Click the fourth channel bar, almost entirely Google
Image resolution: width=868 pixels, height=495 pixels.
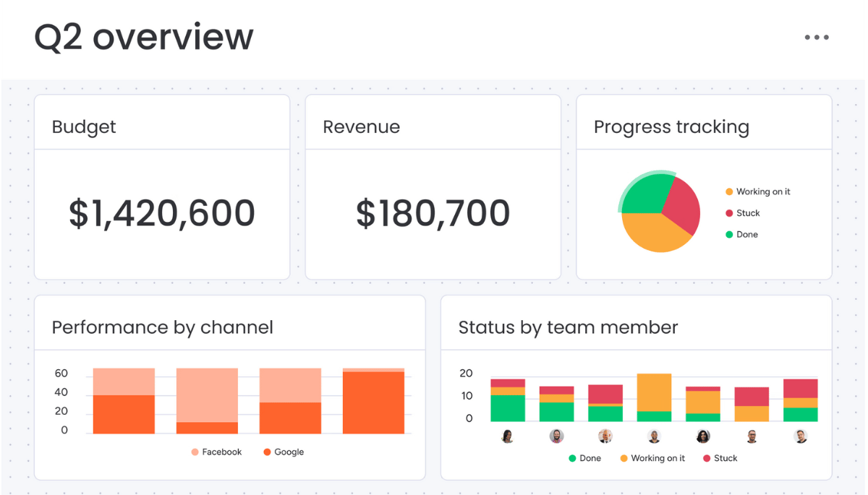373,401
